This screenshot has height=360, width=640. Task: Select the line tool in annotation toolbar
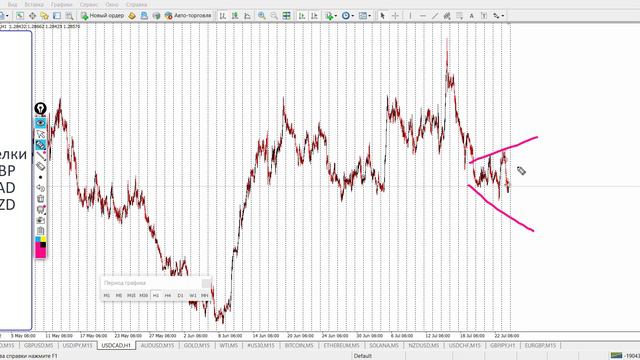[41, 156]
